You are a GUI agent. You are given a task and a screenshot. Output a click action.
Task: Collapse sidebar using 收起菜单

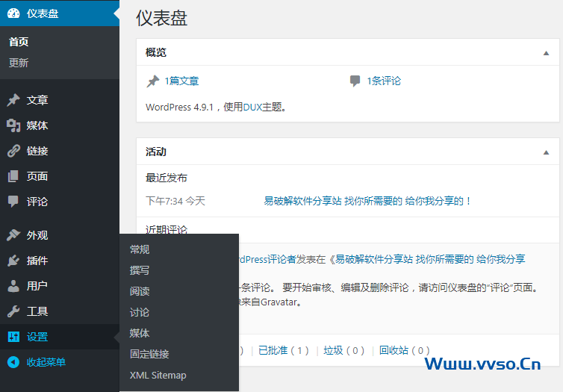46,362
